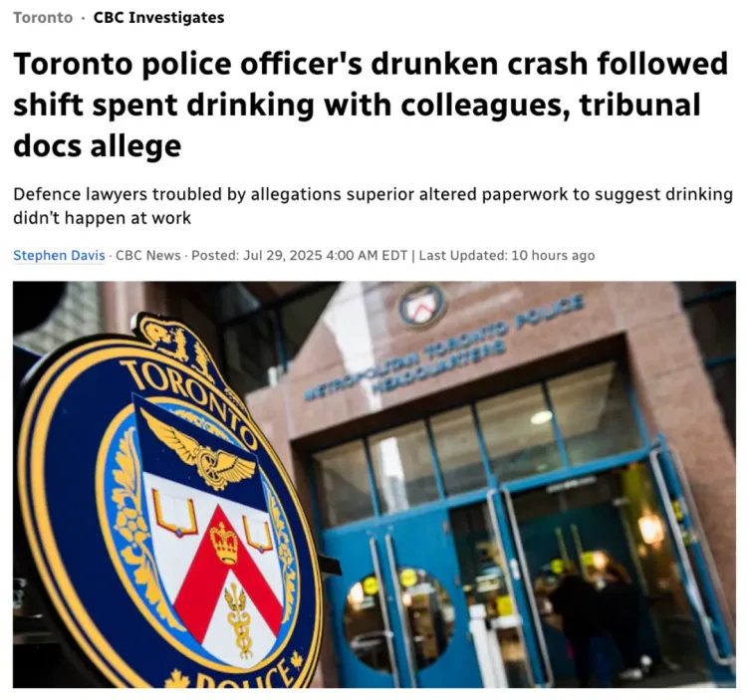Screen dimensions: 747x700
Task: Click the article headline about drunken crash
Action: point(371,105)
